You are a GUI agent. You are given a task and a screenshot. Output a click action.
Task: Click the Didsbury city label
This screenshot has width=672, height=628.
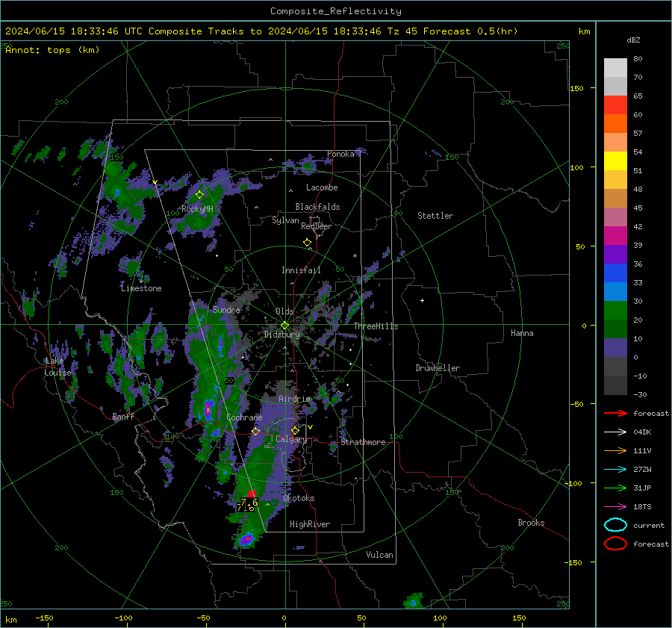pos(281,335)
